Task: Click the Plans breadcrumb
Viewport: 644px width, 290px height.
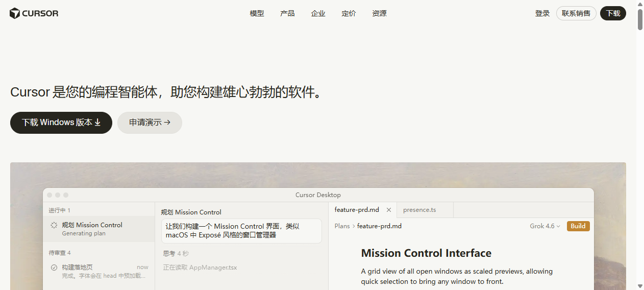Action: pos(342,226)
